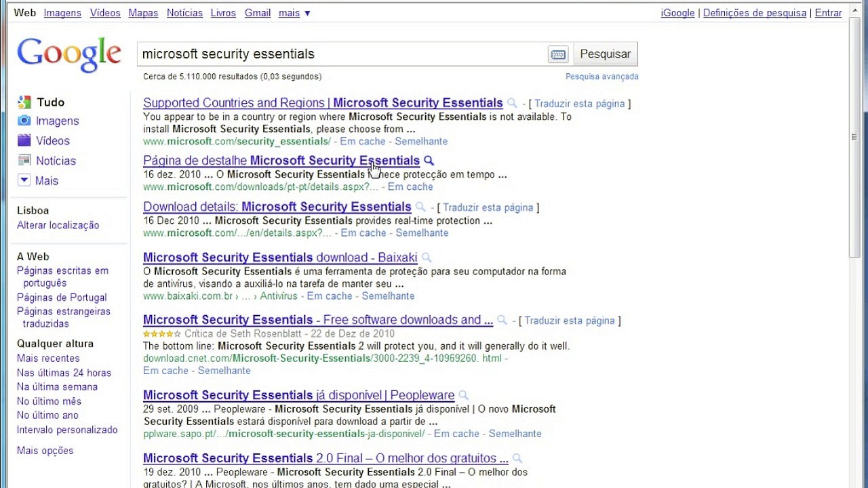
Task: Click the Notícias newspaper icon in sidebar
Action: (24, 161)
